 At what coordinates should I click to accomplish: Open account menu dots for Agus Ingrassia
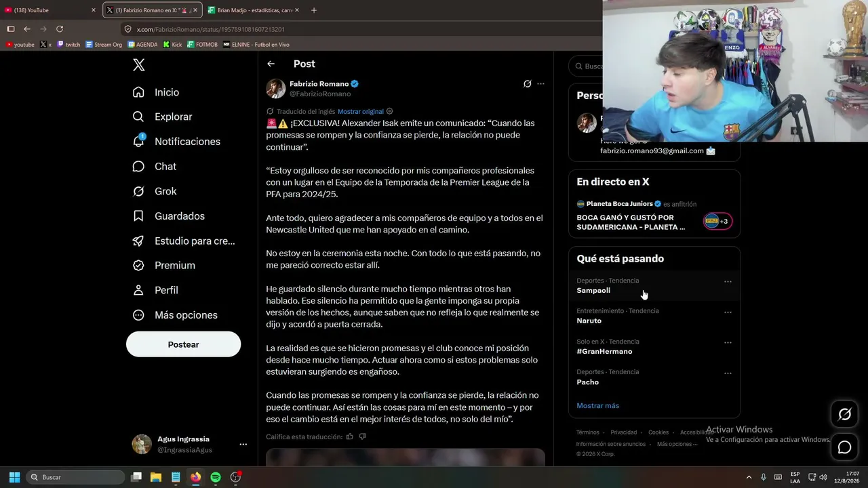(x=243, y=445)
